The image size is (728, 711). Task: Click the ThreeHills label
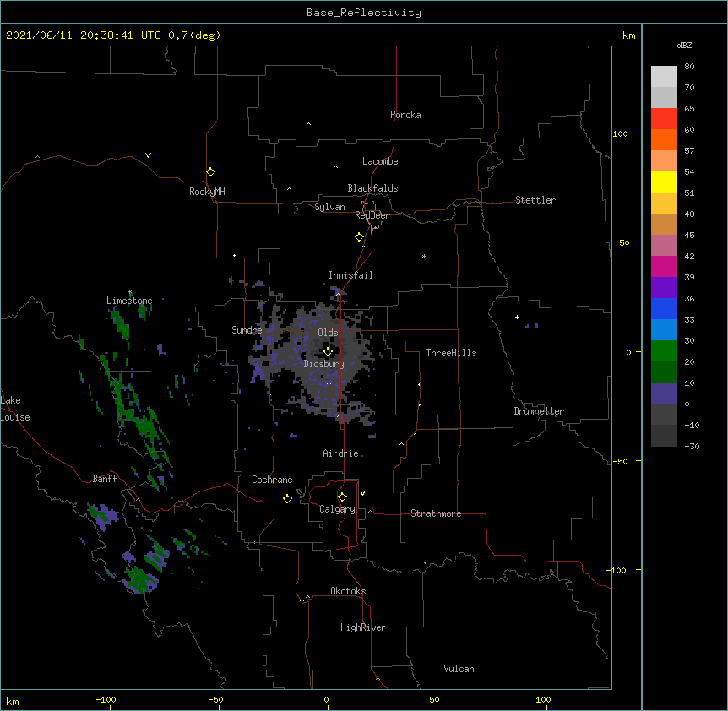tap(451, 353)
